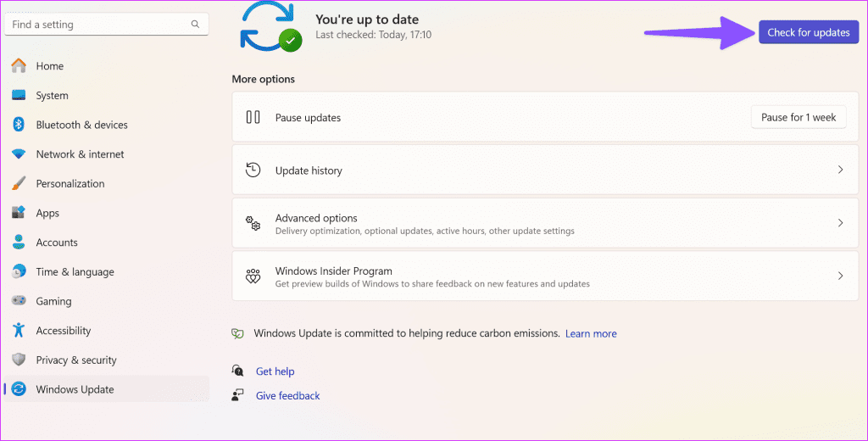Select Network & internet category
Viewport: 868px width, 441px height.
(x=107, y=154)
